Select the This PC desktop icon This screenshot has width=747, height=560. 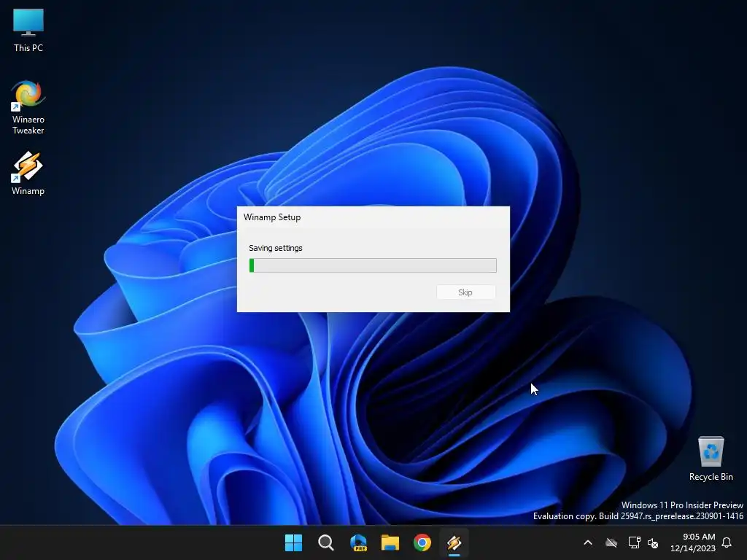click(28, 30)
